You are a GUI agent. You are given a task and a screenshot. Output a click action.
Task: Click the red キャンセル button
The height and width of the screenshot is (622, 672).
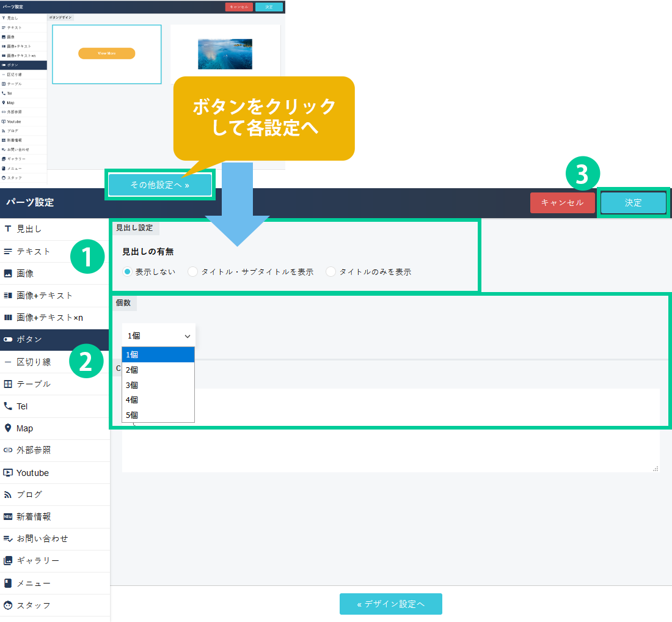(562, 203)
